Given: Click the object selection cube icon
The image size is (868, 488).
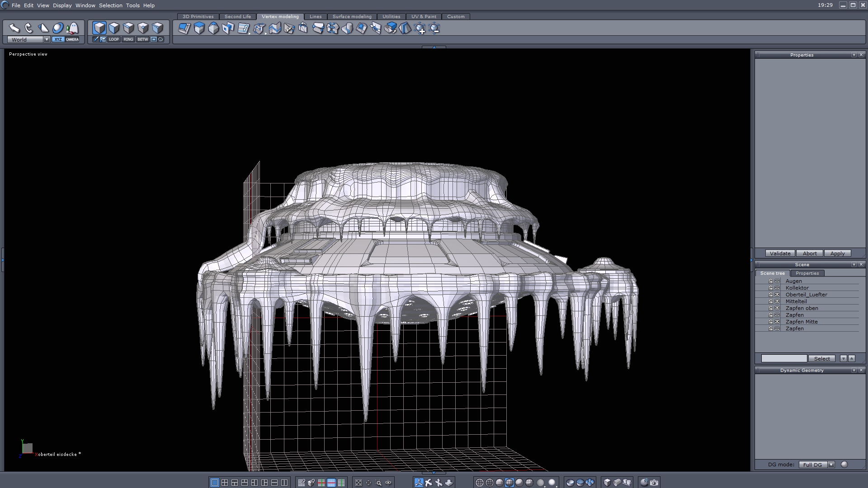Looking at the screenshot, I should click(99, 28).
